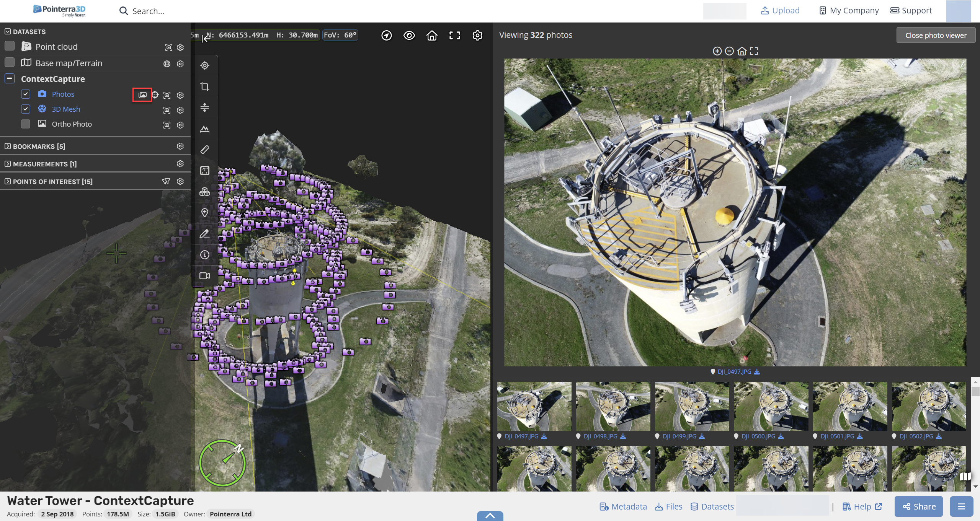Open the point of interest pin tool
This screenshot has width=980, height=521.
(205, 213)
